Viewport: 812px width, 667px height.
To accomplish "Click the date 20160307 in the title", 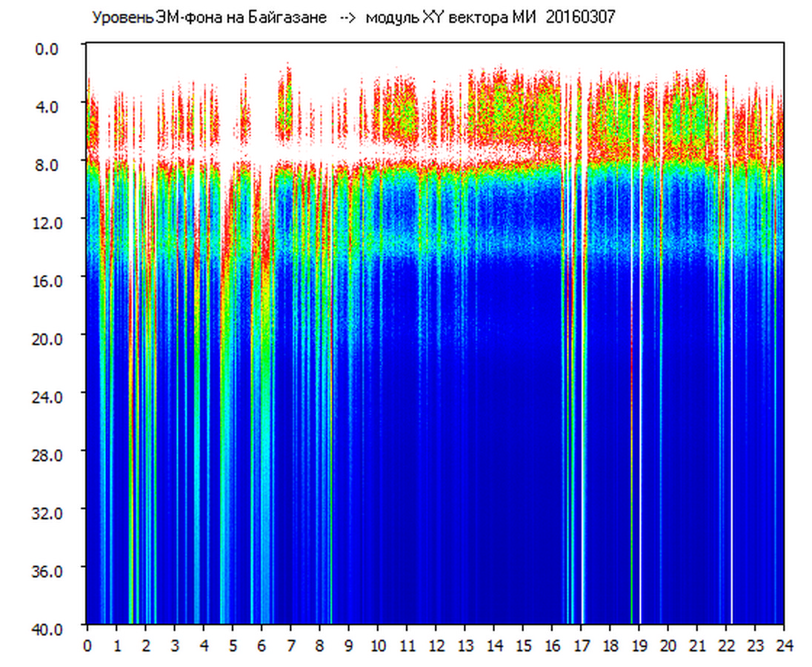I will tap(580, 18).
